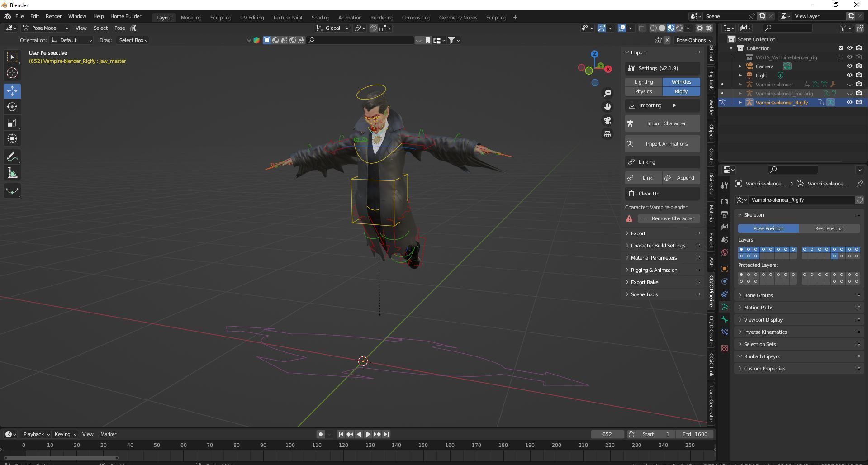Click the Link button
868x465 pixels.
coord(644,178)
